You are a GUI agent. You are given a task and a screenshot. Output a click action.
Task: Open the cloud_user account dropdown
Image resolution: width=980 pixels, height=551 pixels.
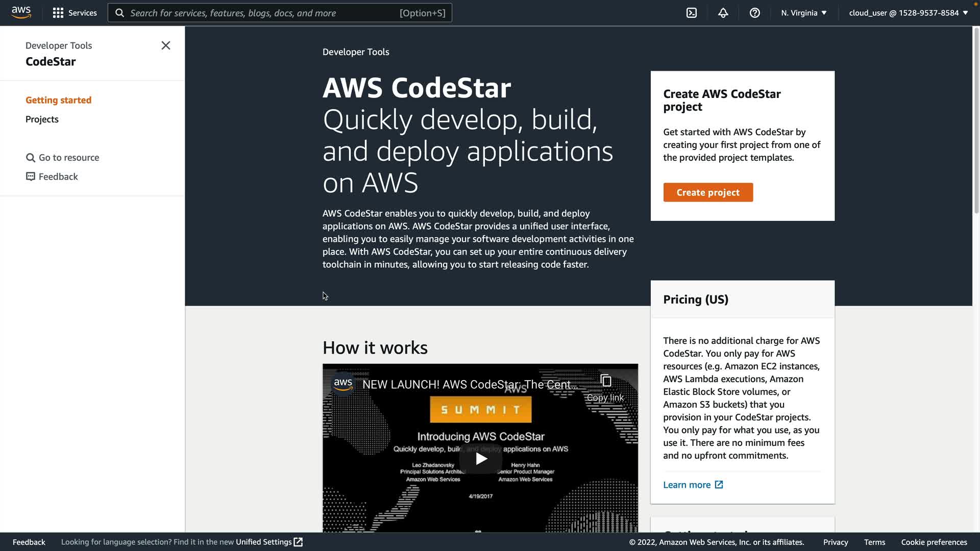coord(908,13)
